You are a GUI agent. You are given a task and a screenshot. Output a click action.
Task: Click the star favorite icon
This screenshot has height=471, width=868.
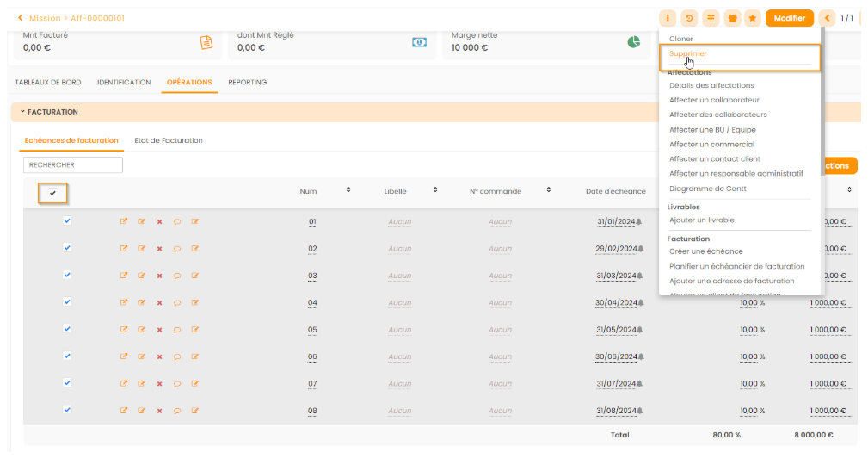pyautogui.click(x=753, y=18)
